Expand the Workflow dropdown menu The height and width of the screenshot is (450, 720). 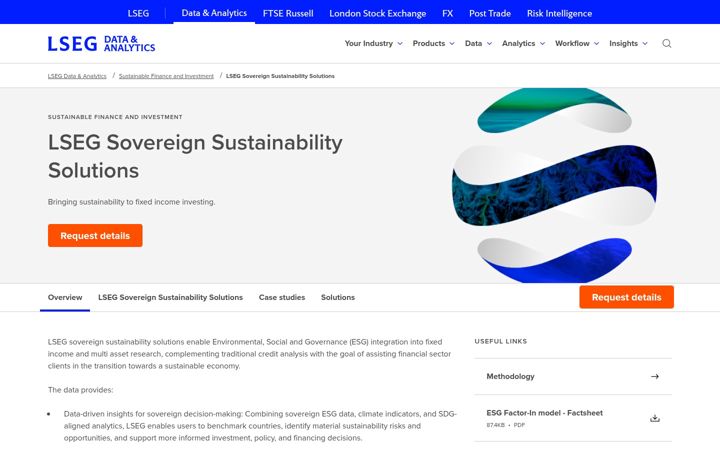tap(577, 44)
